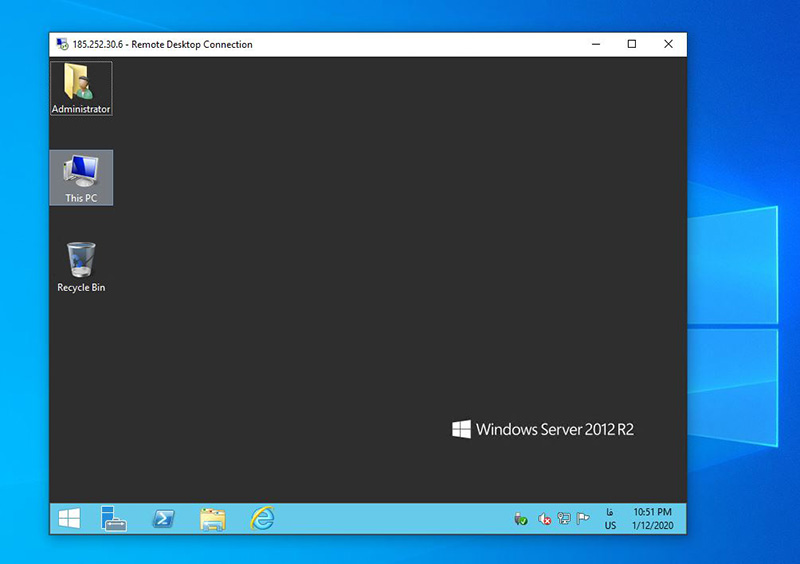Minimize the Remote Desktop Connection window
Image resolution: width=800 pixels, height=564 pixels.
(x=596, y=44)
